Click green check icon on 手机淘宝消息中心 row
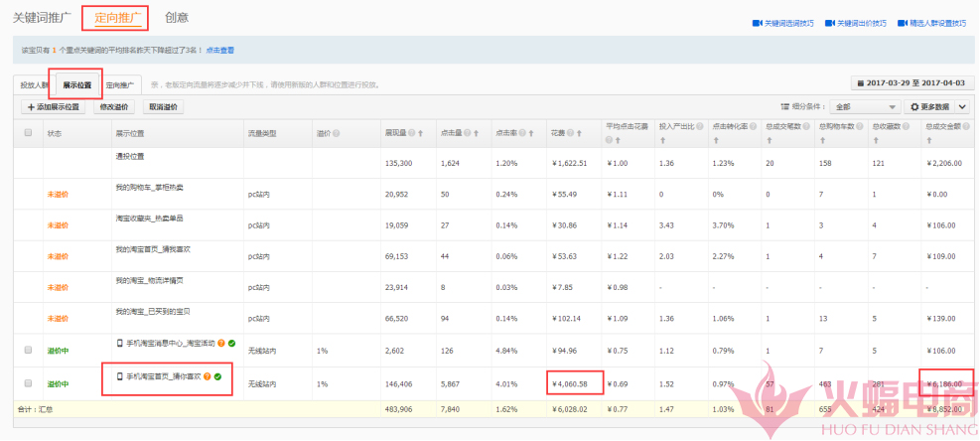The image size is (980, 441). pos(232,343)
